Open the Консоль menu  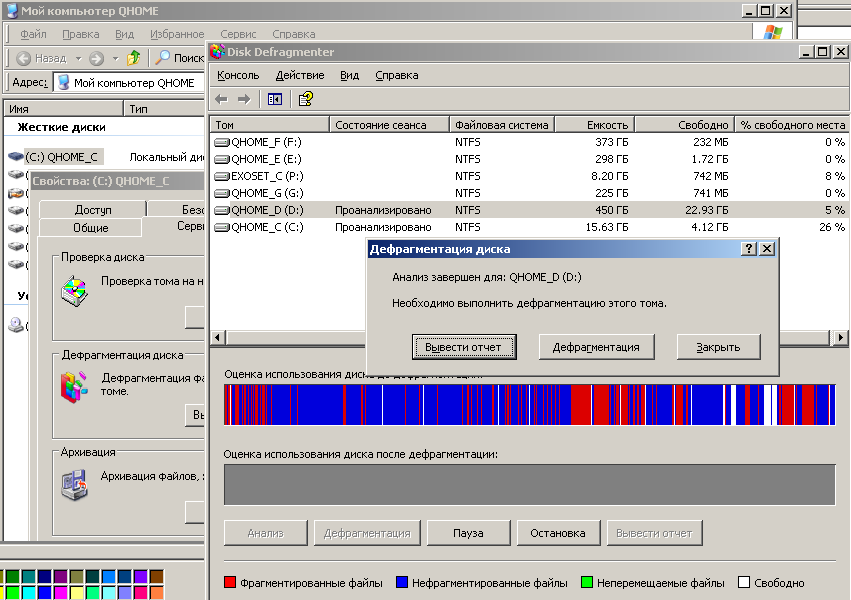click(238, 75)
